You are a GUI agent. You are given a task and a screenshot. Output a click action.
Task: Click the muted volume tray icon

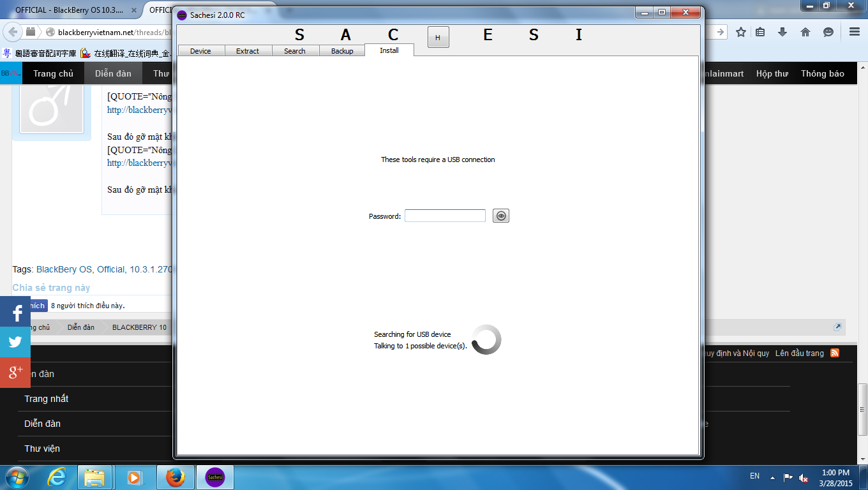coord(804,477)
